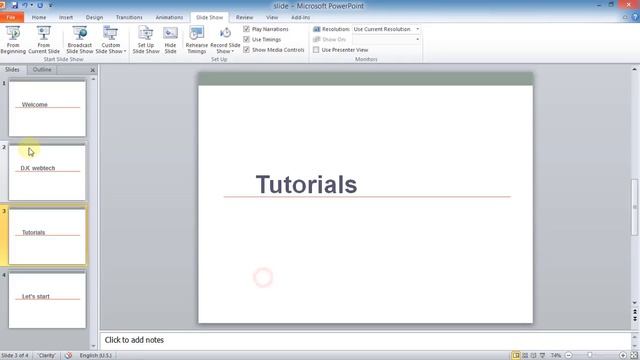Start Slide Show from status bar

coord(542,356)
